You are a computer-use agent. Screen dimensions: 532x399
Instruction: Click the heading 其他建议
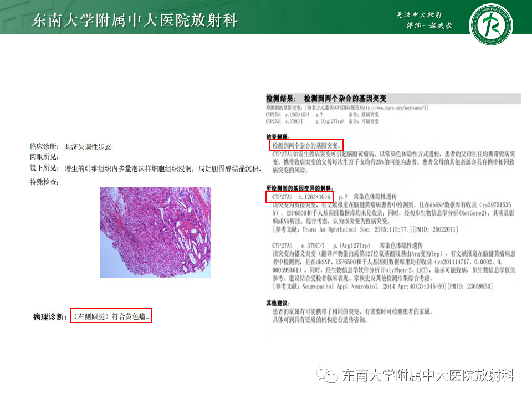click(x=278, y=303)
